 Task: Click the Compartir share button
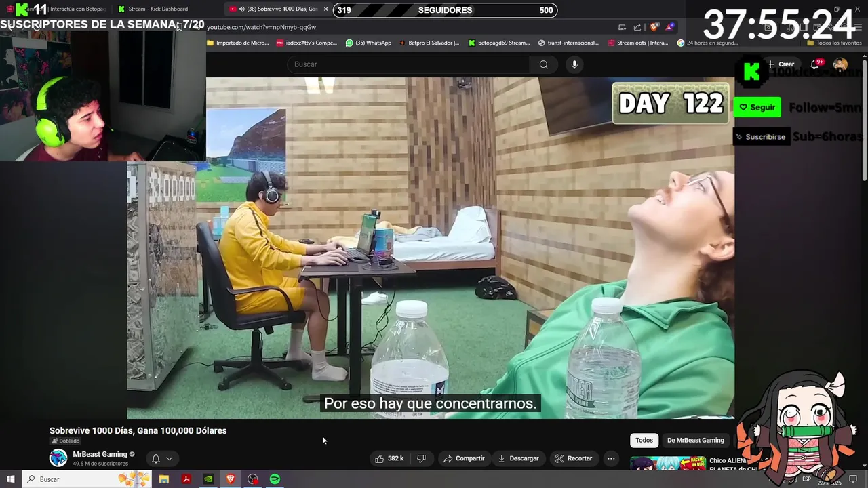click(x=464, y=458)
